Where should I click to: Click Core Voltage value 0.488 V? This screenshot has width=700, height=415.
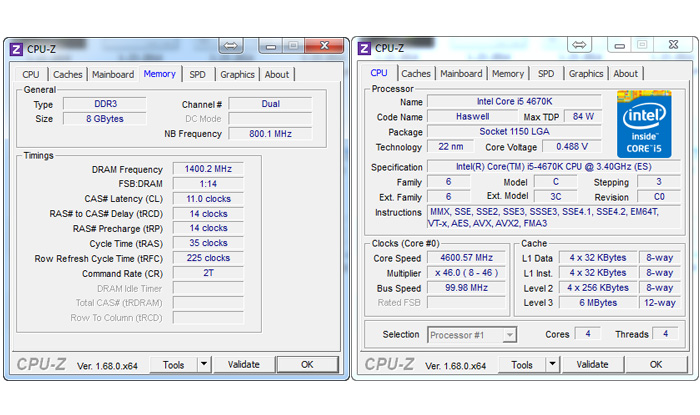pyautogui.click(x=572, y=146)
